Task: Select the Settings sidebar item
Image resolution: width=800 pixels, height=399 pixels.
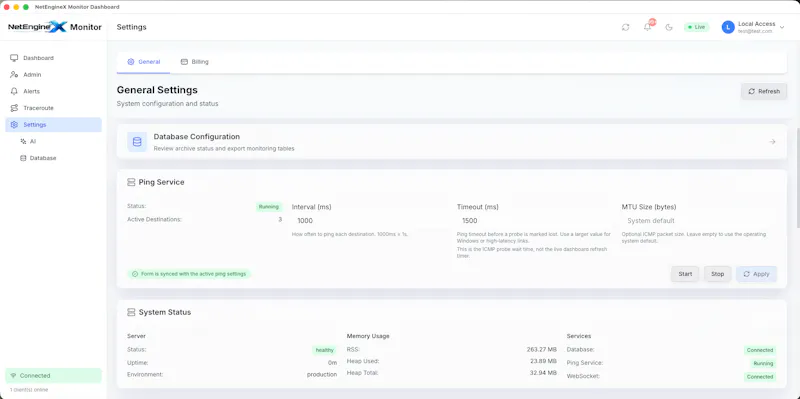Action: (54, 124)
